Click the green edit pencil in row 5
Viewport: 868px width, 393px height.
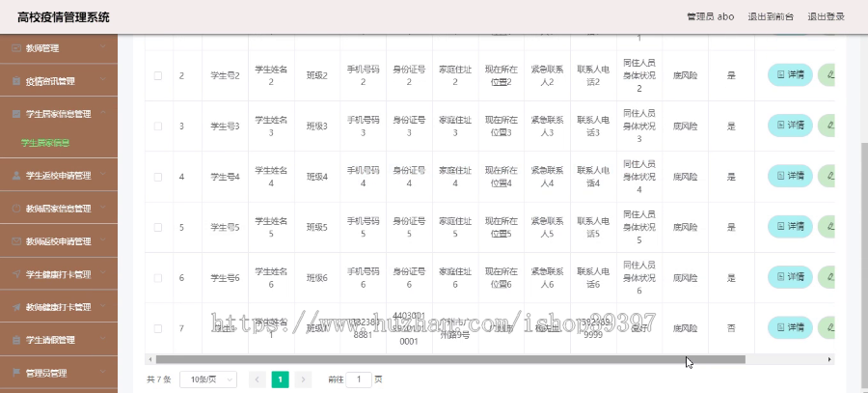click(830, 226)
